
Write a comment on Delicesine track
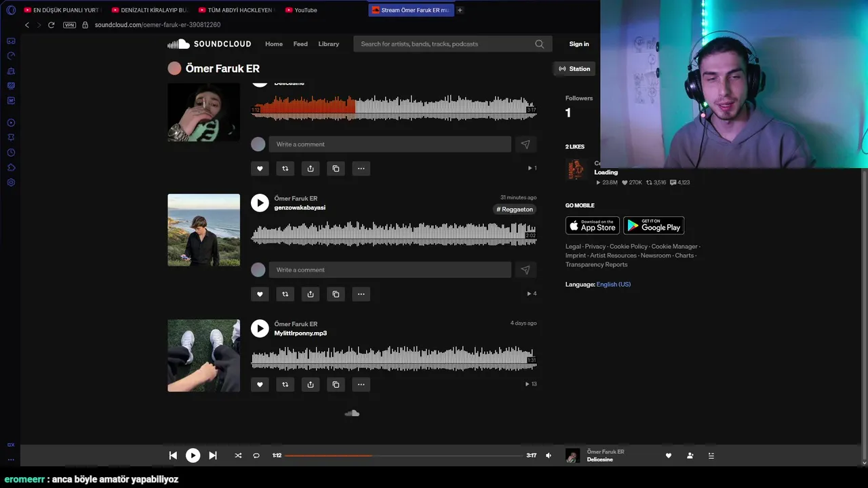(390, 144)
